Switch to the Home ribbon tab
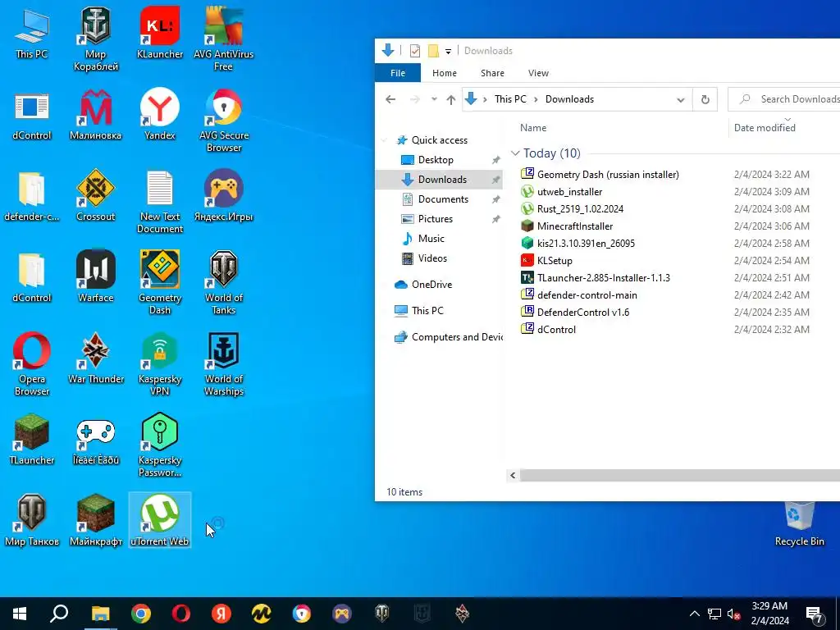 (445, 73)
